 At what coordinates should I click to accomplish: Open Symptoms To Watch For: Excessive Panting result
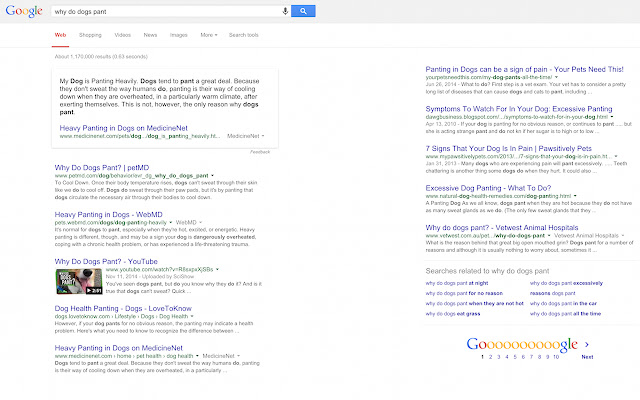519,109
